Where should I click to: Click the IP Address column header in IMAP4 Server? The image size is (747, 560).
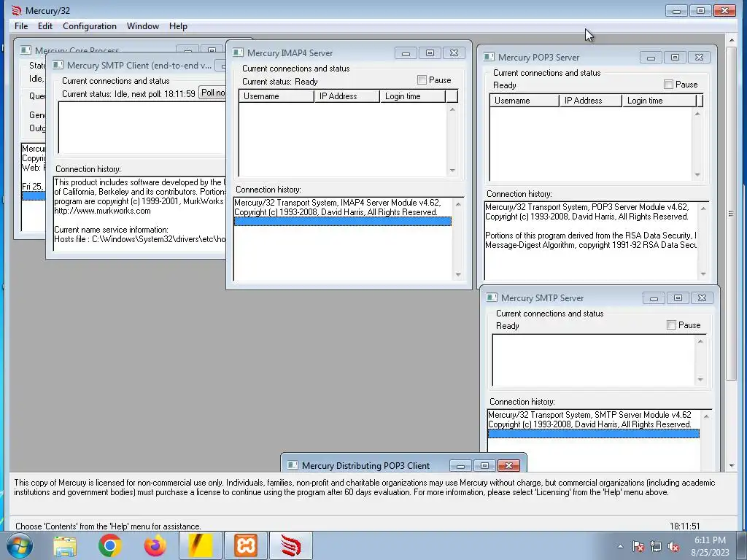point(347,96)
